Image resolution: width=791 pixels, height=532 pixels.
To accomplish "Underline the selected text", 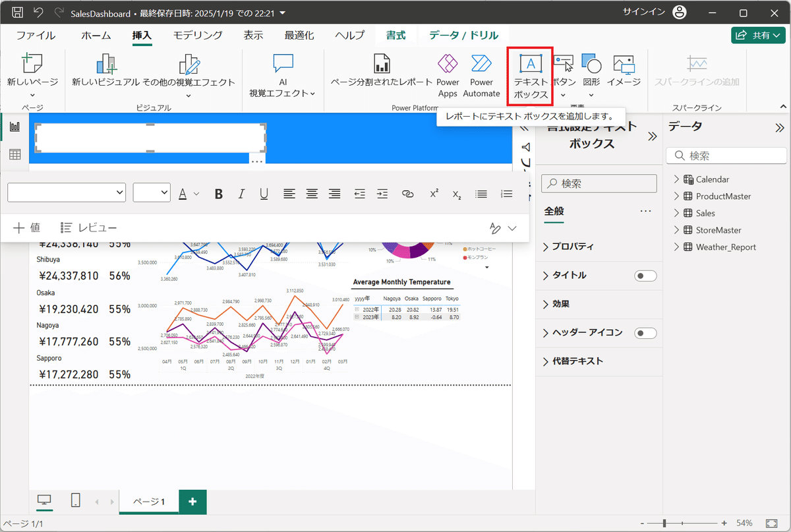I will tap(264, 193).
